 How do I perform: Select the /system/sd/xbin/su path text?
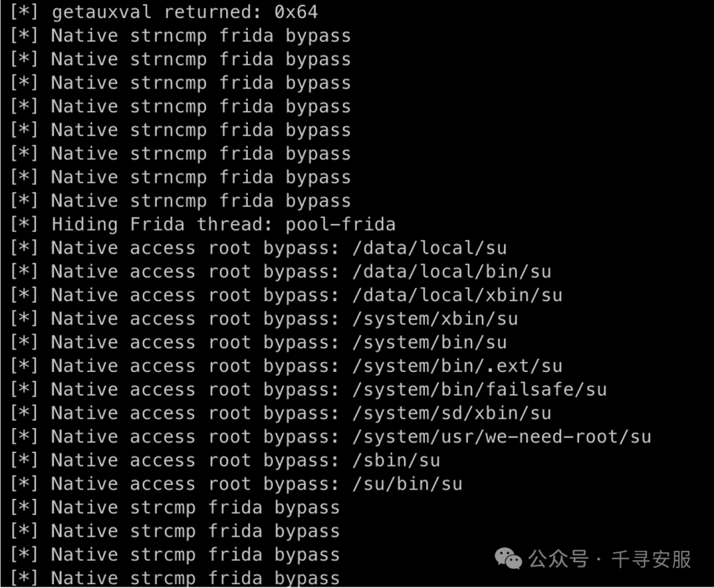click(x=452, y=414)
